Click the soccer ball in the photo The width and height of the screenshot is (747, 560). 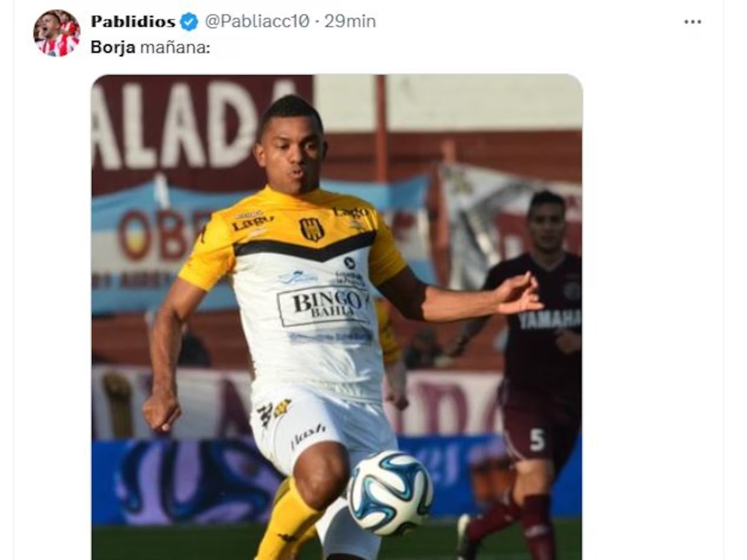[x=390, y=492]
